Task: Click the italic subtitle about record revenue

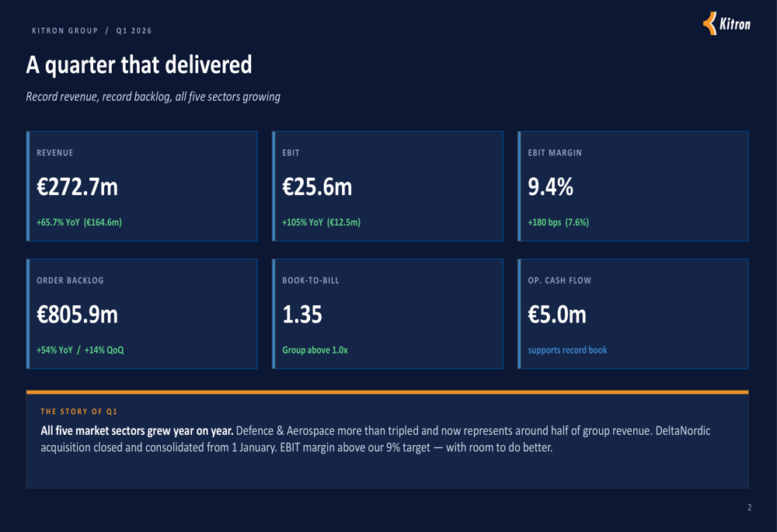Action: (x=153, y=97)
